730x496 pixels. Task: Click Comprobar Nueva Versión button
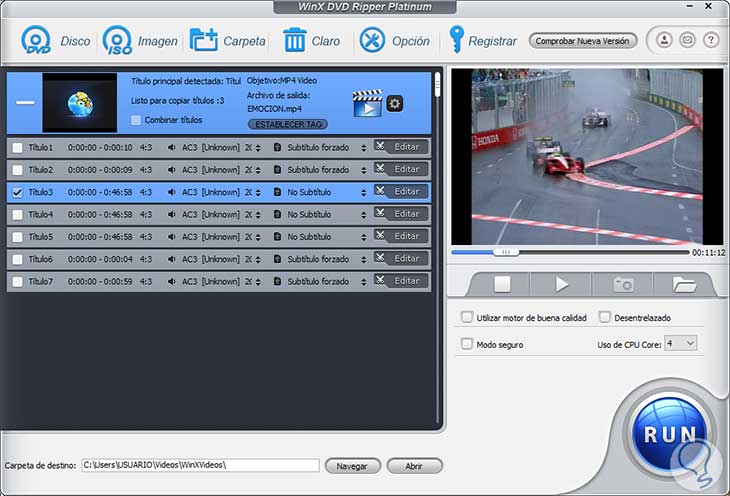582,41
